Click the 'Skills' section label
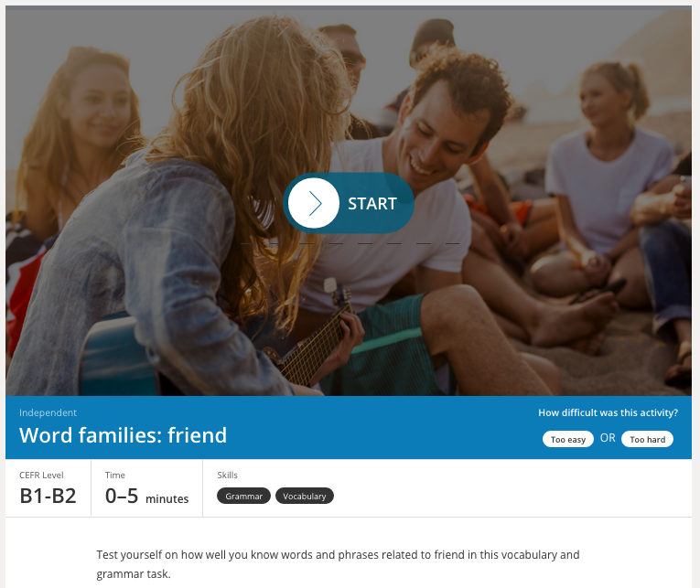This screenshot has width=700, height=588. pyautogui.click(x=227, y=475)
